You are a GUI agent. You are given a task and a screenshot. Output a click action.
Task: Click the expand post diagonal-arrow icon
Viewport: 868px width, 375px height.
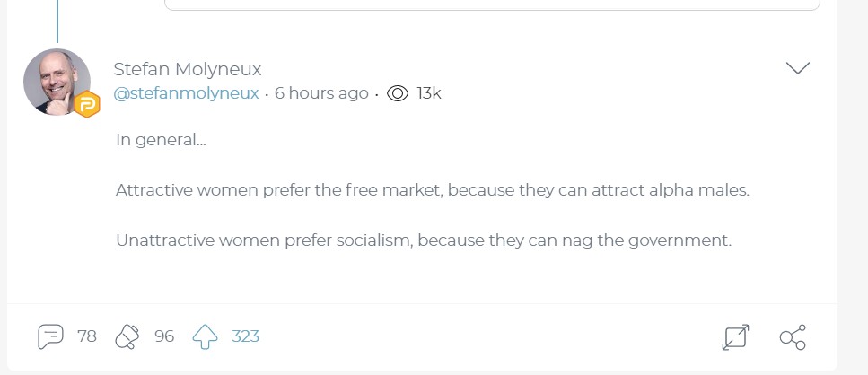pos(735,337)
